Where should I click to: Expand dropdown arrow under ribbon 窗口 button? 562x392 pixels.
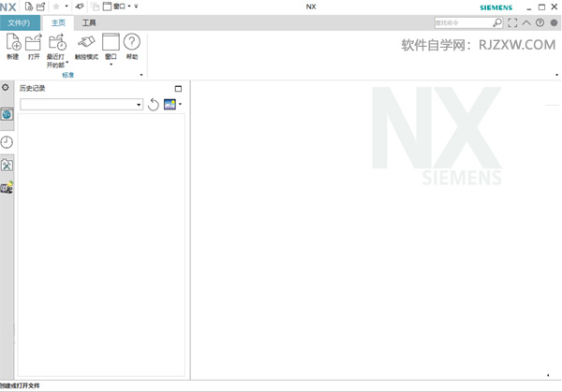pyautogui.click(x=111, y=65)
